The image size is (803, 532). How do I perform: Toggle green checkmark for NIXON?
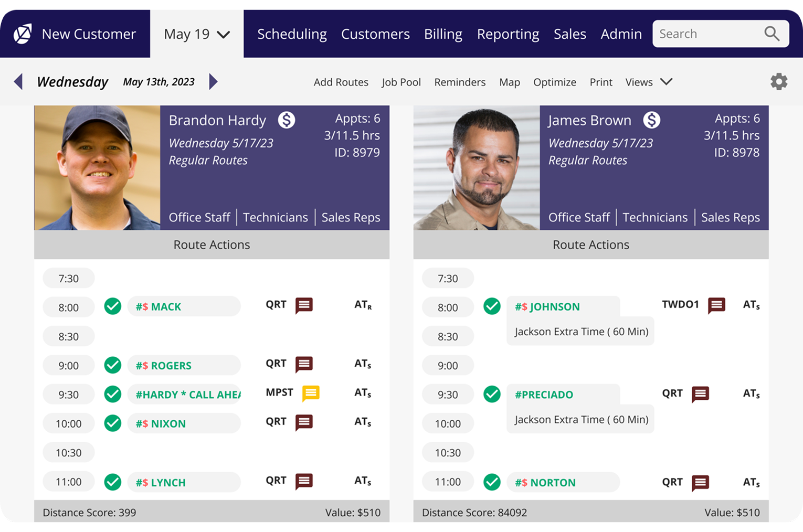pos(113,423)
